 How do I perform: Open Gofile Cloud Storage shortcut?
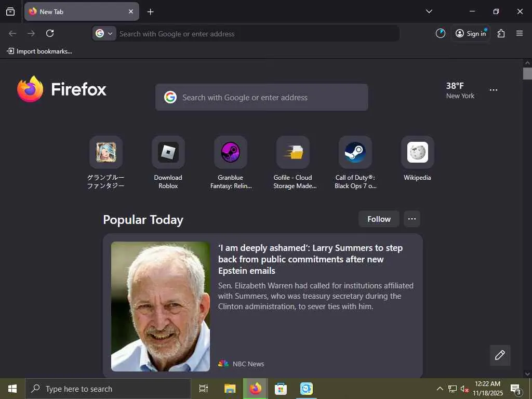point(293,163)
